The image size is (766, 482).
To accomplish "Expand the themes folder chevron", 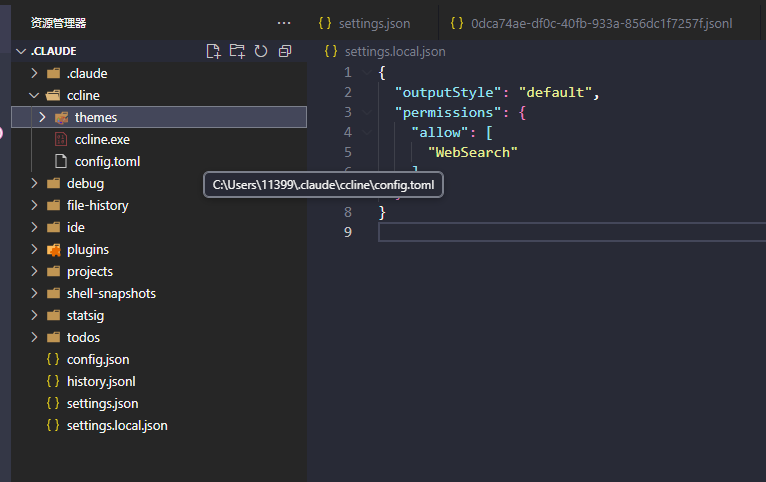I will click(x=43, y=117).
